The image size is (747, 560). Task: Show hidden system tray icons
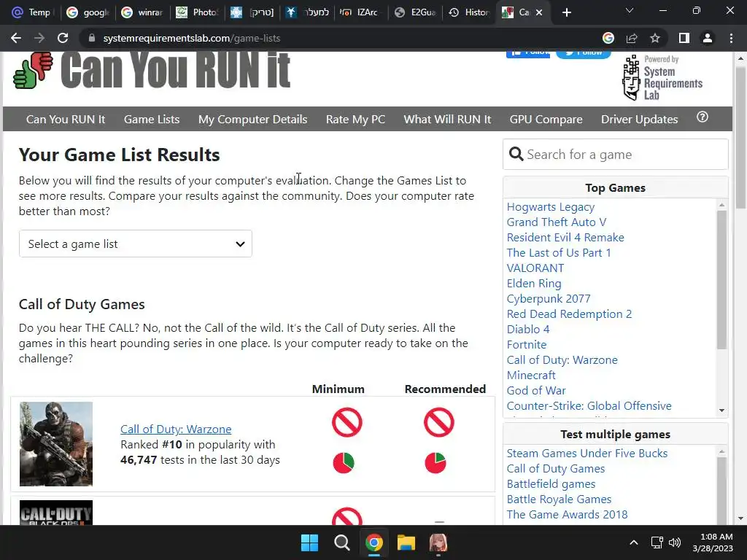[634, 542]
